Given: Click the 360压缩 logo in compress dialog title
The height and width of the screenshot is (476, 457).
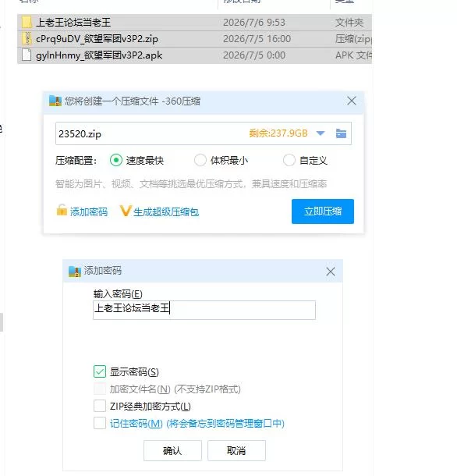Looking at the screenshot, I should tap(55, 101).
